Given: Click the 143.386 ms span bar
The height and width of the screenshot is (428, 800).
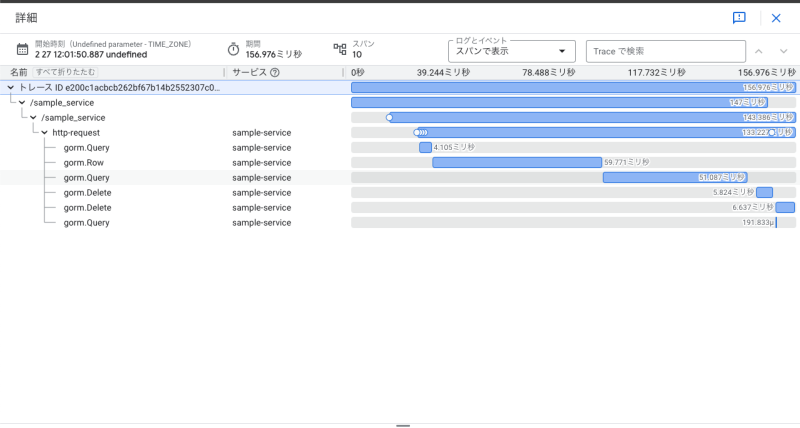Looking at the screenshot, I should coord(592,118).
